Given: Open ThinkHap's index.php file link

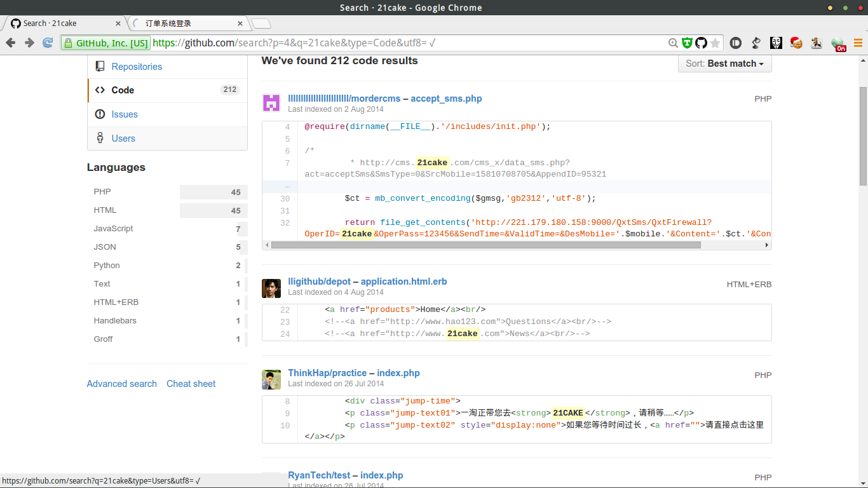Looking at the screenshot, I should pos(398,373).
